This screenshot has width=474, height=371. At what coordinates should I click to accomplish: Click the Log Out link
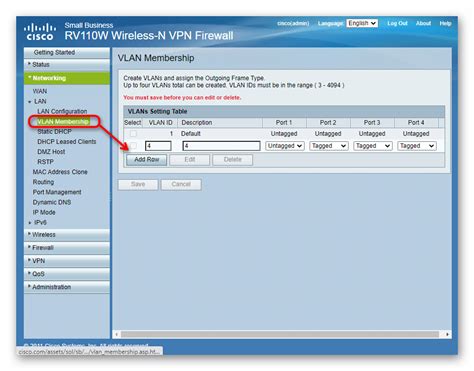click(x=397, y=23)
